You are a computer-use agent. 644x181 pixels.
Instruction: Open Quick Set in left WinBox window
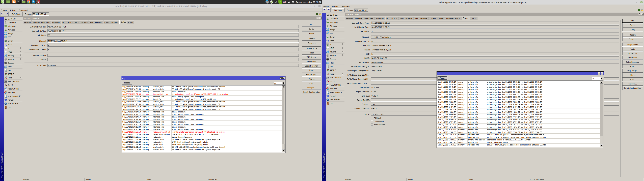click(x=11, y=19)
